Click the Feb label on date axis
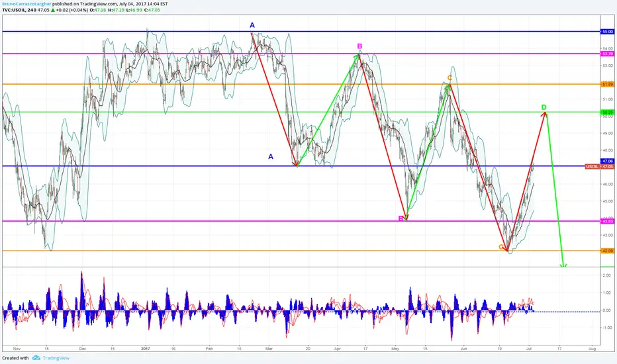 click(209, 349)
